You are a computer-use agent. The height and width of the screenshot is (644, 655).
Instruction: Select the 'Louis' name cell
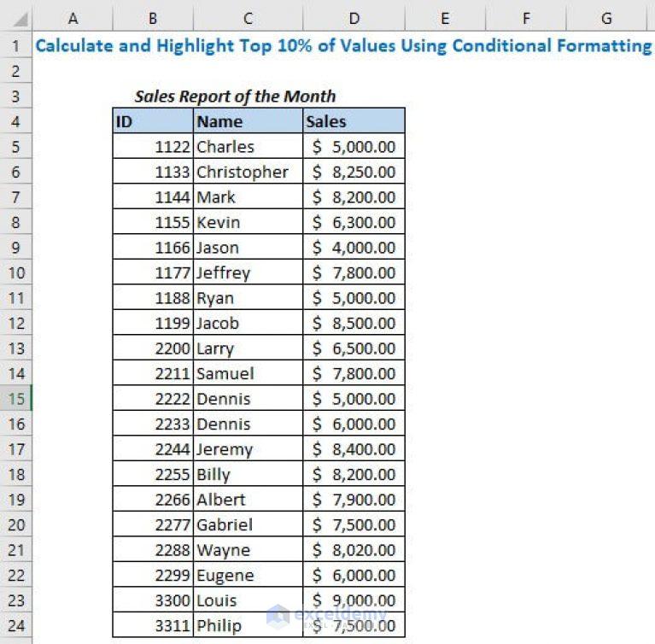249,600
